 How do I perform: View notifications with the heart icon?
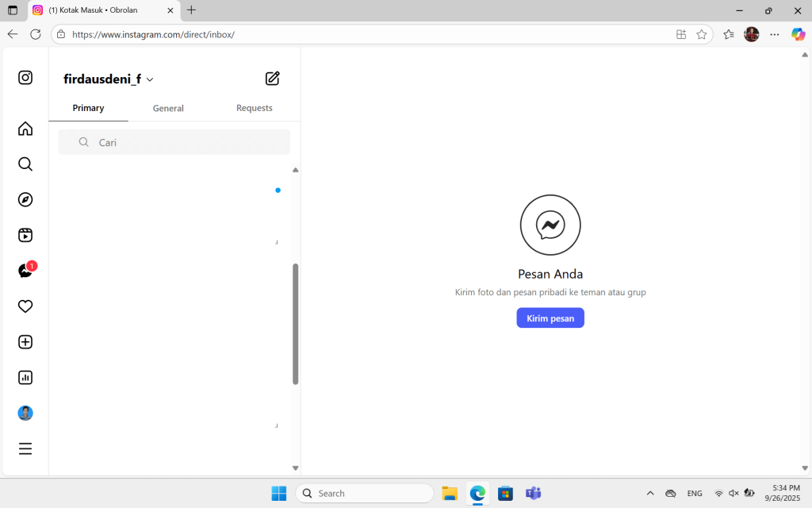point(25,306)
